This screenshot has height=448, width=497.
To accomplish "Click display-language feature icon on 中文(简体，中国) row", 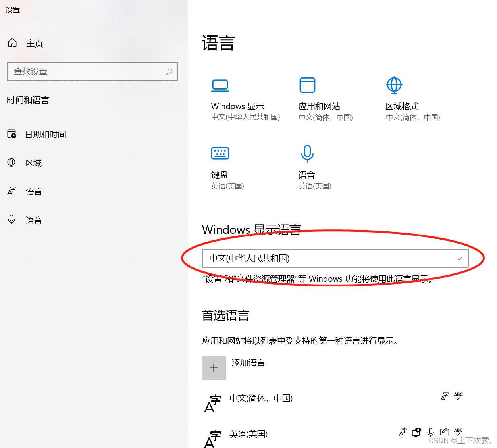I will click(x=445, y=396).
